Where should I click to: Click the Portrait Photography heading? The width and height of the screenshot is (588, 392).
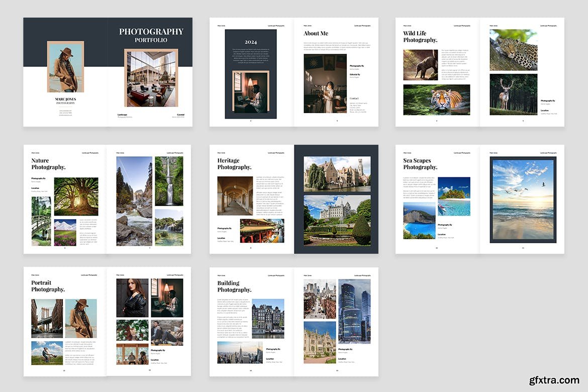(x=48, y=286)
